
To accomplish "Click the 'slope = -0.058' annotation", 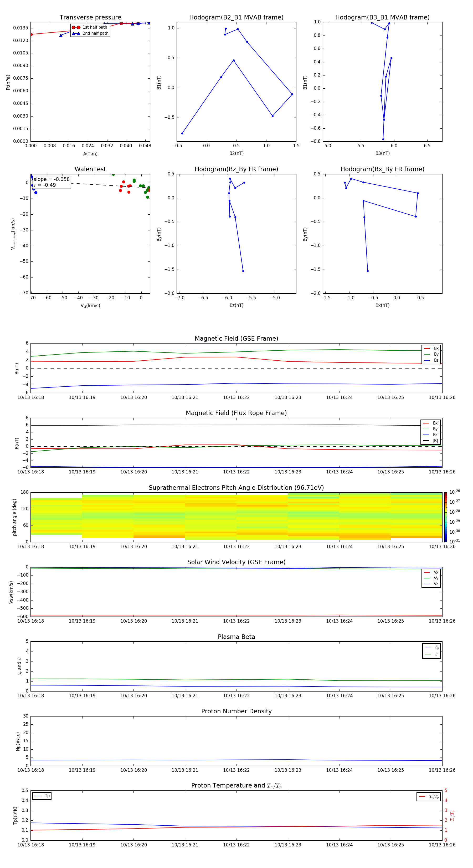I will (x=52, y=179).
